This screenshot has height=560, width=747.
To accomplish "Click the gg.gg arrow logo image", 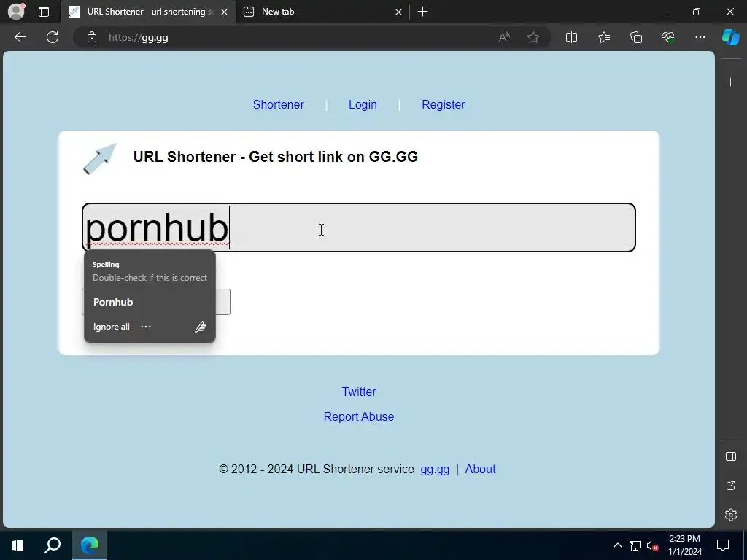I will 99,158.
